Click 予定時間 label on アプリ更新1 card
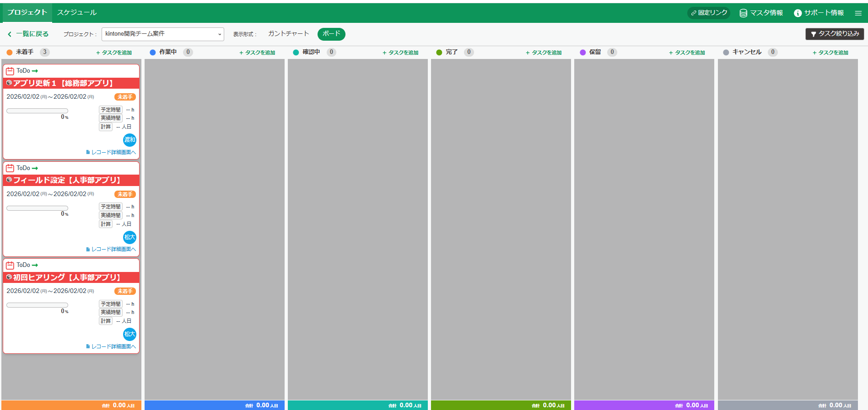Screen dimensions: 868x410 [111, 110]
